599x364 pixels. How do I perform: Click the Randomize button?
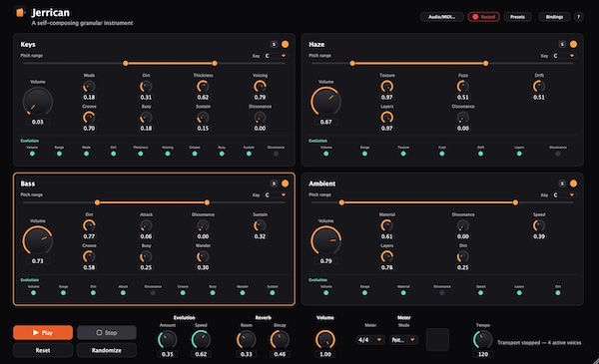107,350
